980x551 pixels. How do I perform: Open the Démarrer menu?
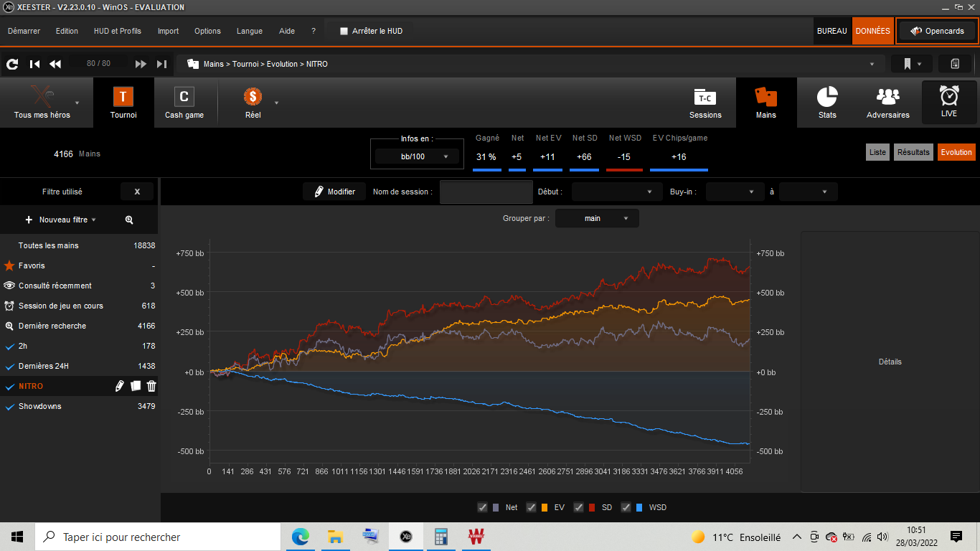[24, 31]
